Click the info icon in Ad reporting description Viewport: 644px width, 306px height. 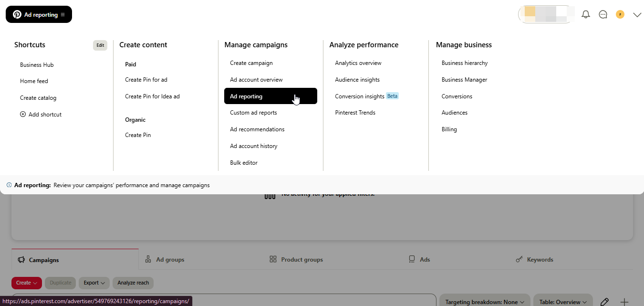[9, 185]
